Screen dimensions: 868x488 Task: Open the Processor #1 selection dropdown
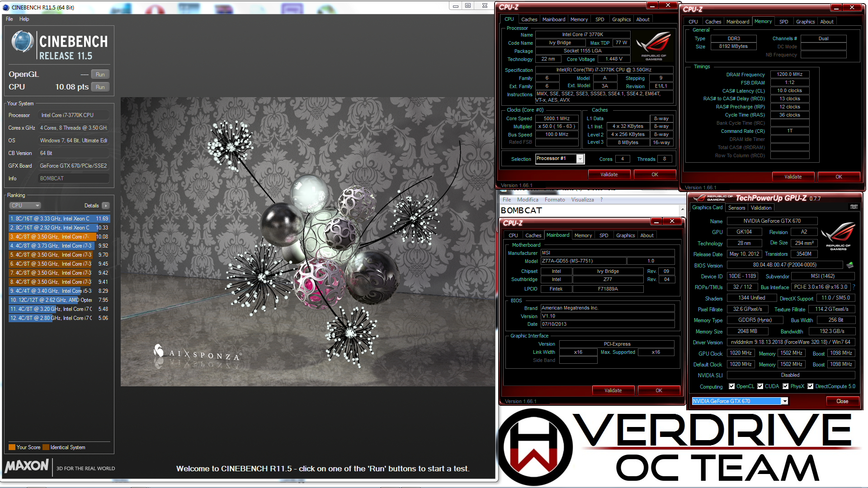coord(580,159)
